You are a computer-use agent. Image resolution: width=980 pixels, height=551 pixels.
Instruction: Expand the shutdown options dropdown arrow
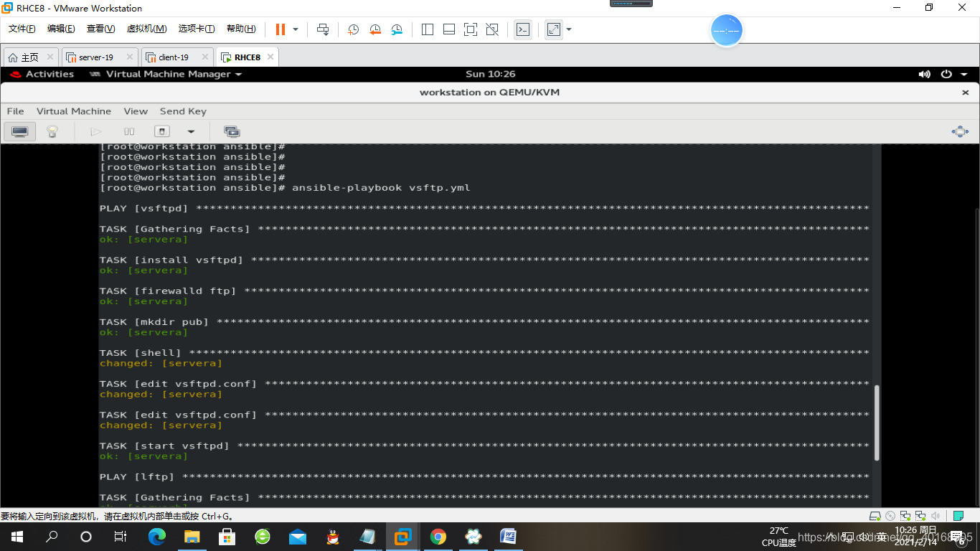(x=191, y=131)
